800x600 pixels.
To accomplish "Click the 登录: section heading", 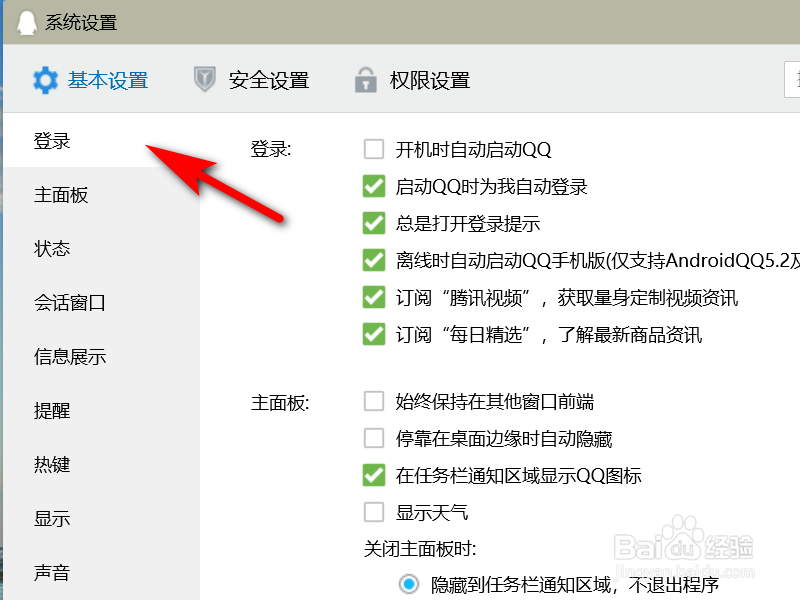I will click(x=271, y=149).
